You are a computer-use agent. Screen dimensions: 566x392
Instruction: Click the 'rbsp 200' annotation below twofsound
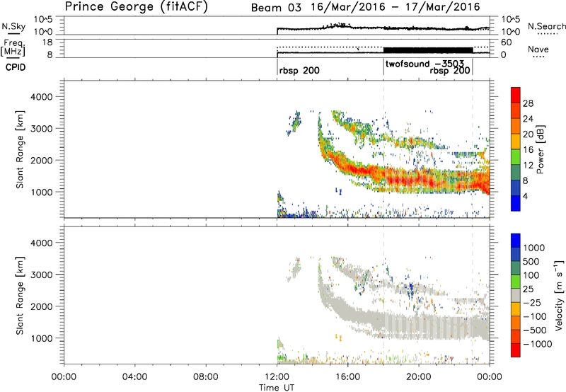pyautogui.click(x=450, y=70)
